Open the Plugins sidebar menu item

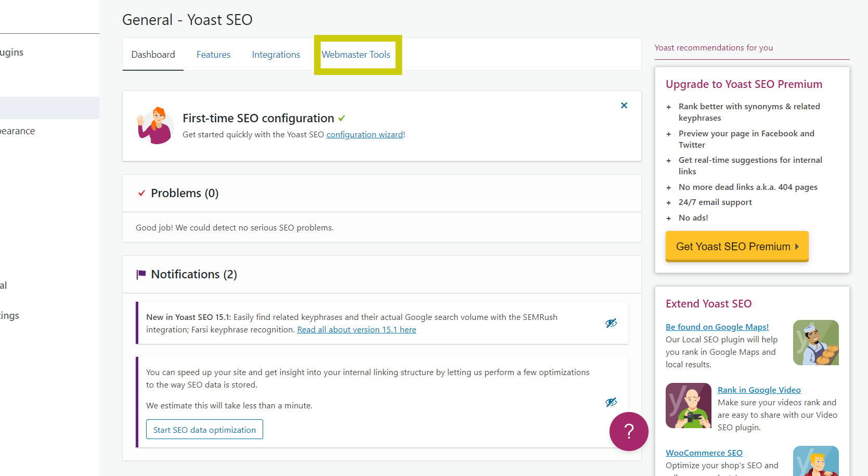[x=11, y=53]
